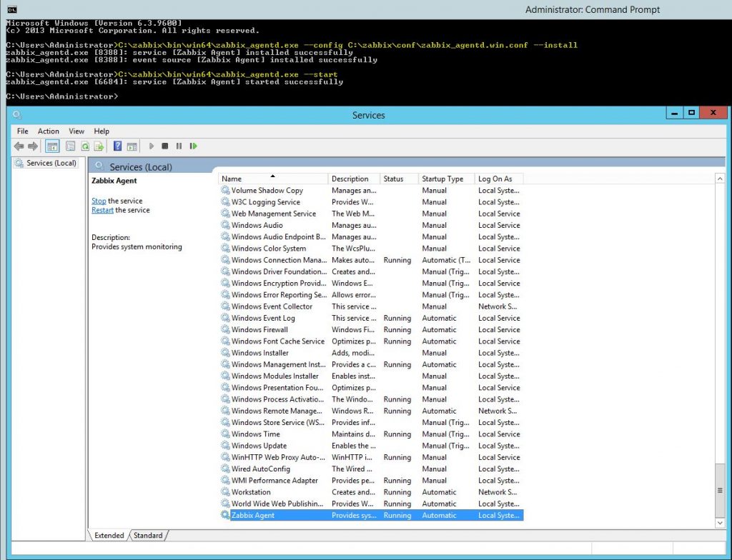Click the scrollbar up arrow in services list

click(x=720, y=179)
